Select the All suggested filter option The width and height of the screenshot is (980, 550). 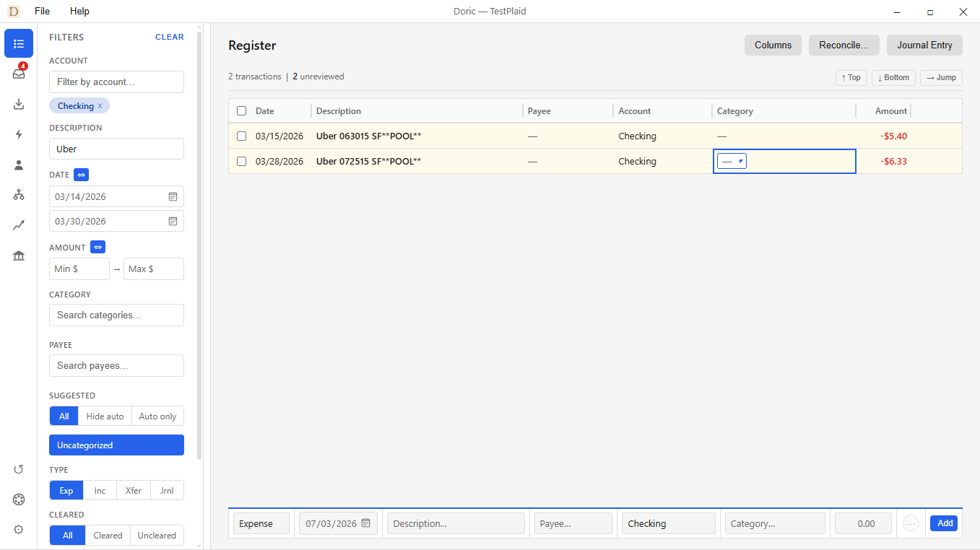[64, 416]
